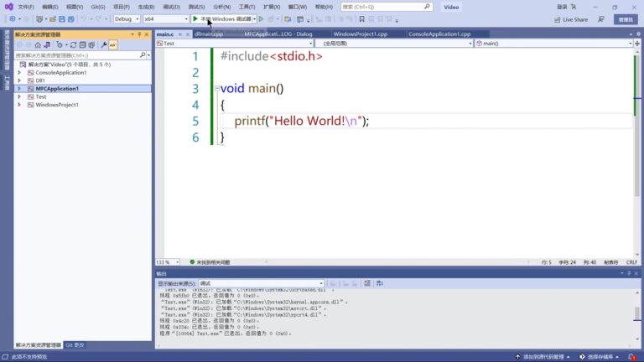Expand the Test project node
644x362 pixels.
19,97
